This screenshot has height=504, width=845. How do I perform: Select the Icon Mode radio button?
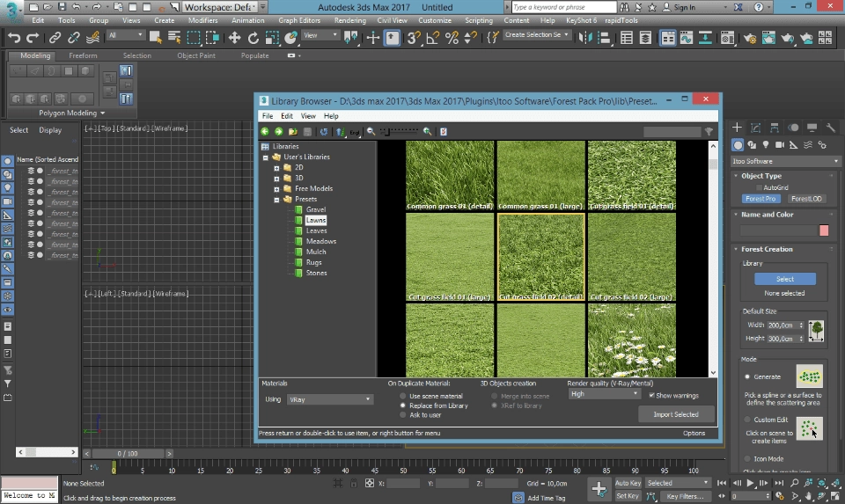pyautogui.click(x=747, y=459)
